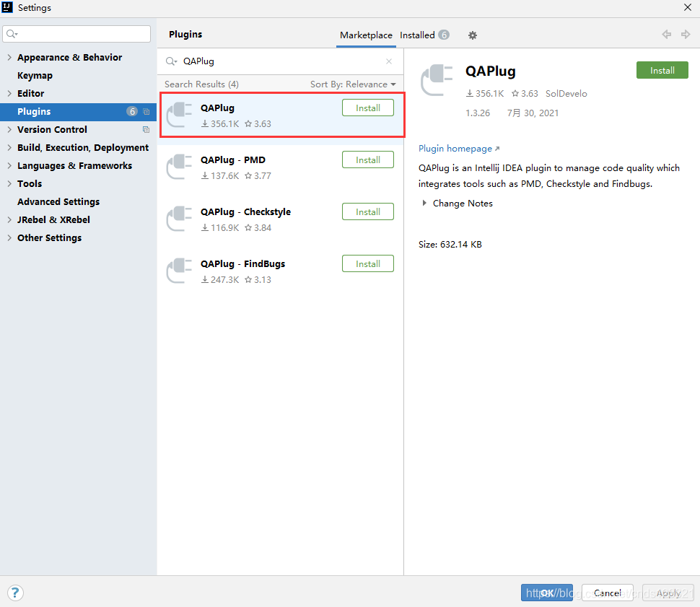Click the large QAPlug detail plug icon
Image resolution: width=700 pixels, height=607 pixels.
[x=437, y=80]
